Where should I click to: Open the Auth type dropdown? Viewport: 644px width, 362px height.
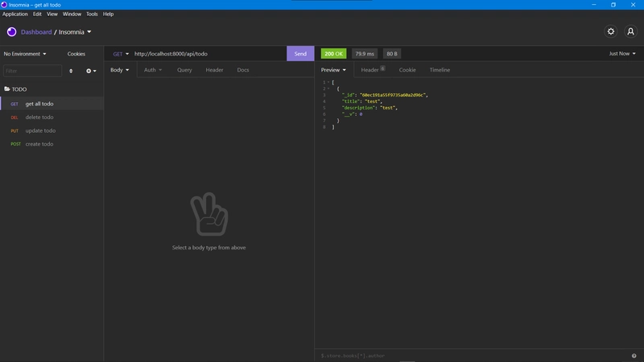[x=153, y=70]
